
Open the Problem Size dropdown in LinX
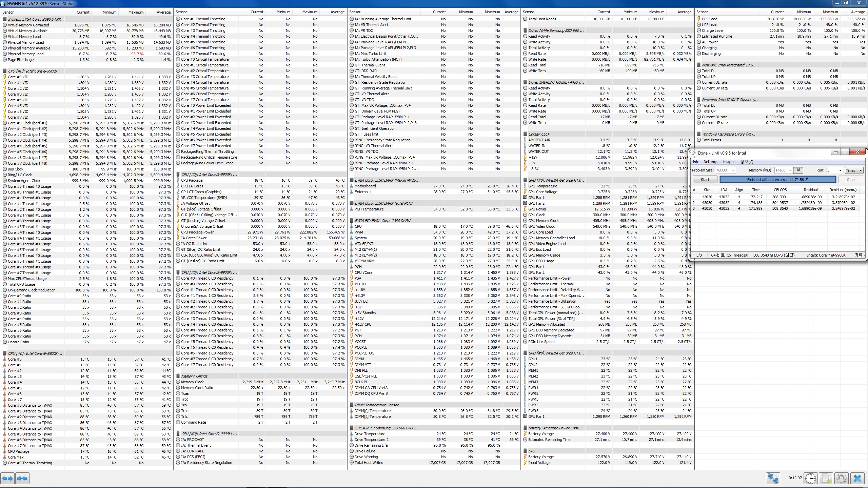coord(733,170)
